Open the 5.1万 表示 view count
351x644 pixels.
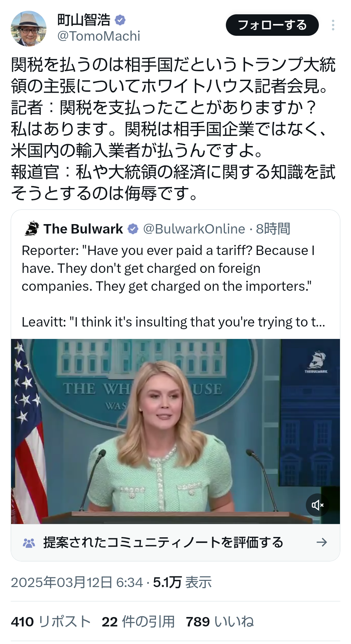182,582
